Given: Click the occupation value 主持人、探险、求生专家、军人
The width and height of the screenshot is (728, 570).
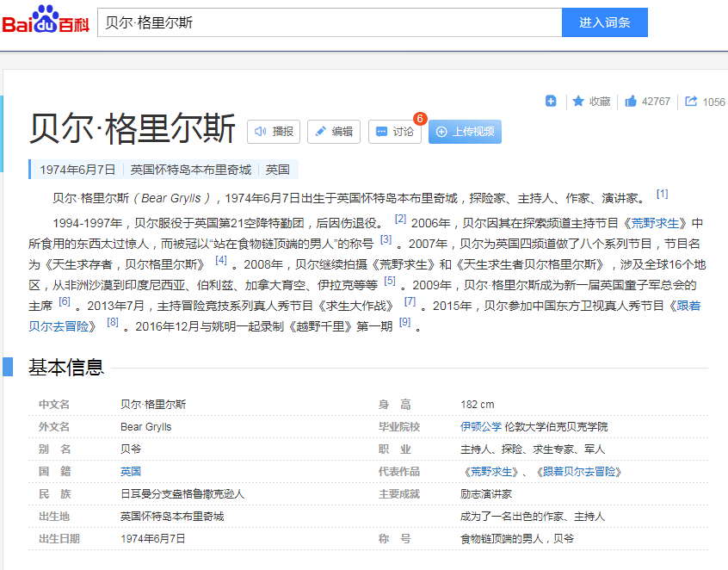Looking at the screenshot, I should (533, 449).
